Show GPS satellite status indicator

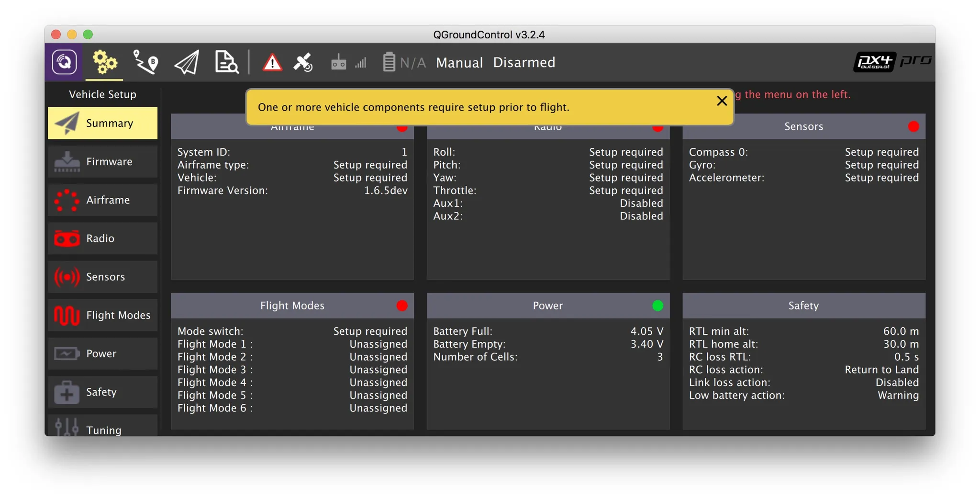click(x=303, y=63)
